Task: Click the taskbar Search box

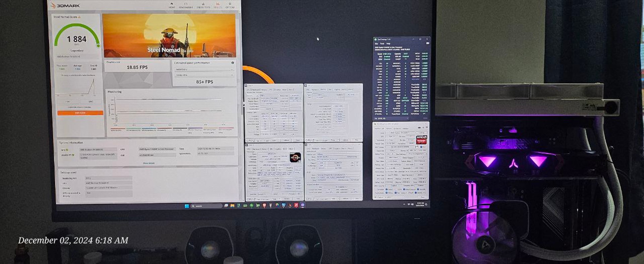Action: click(207, 206)
